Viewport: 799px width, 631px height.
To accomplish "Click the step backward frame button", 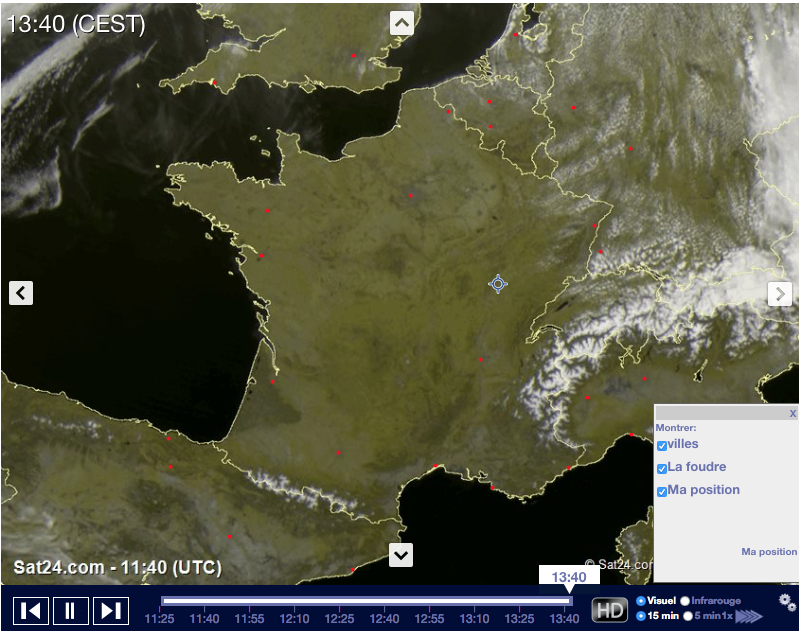I will tap(31, 610).
